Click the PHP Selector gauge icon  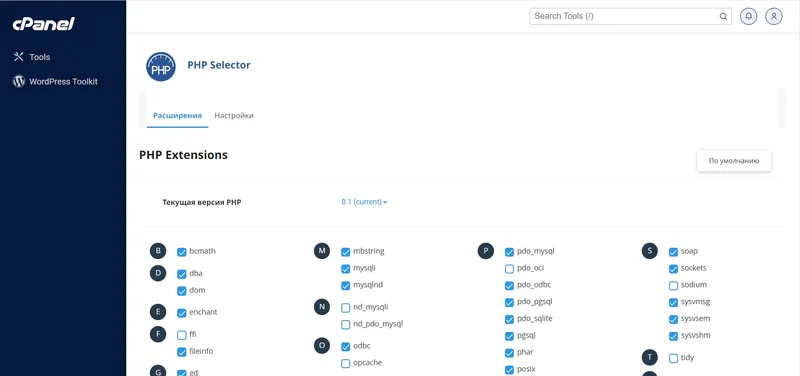[x=161, y=67]
